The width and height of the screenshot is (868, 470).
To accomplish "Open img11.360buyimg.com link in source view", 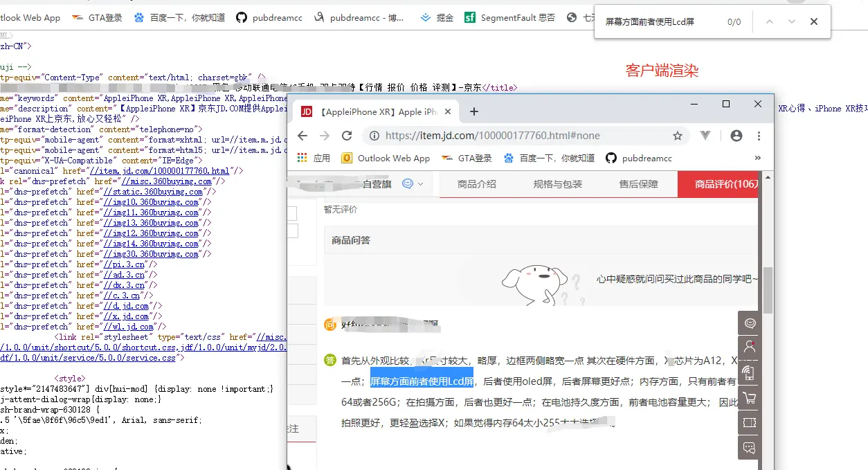I will 150,213.
